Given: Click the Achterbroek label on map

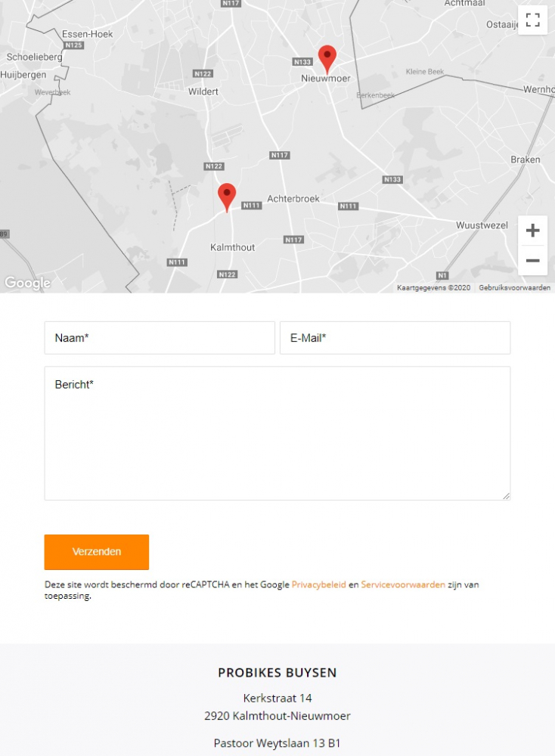Looking at the screenshot, I should tap(293, 199).
